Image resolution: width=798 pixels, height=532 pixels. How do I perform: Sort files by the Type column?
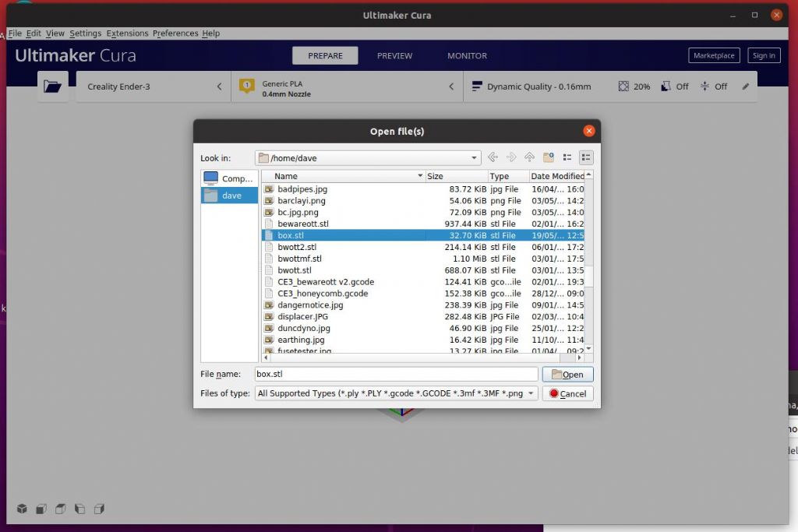click(508, 176)
